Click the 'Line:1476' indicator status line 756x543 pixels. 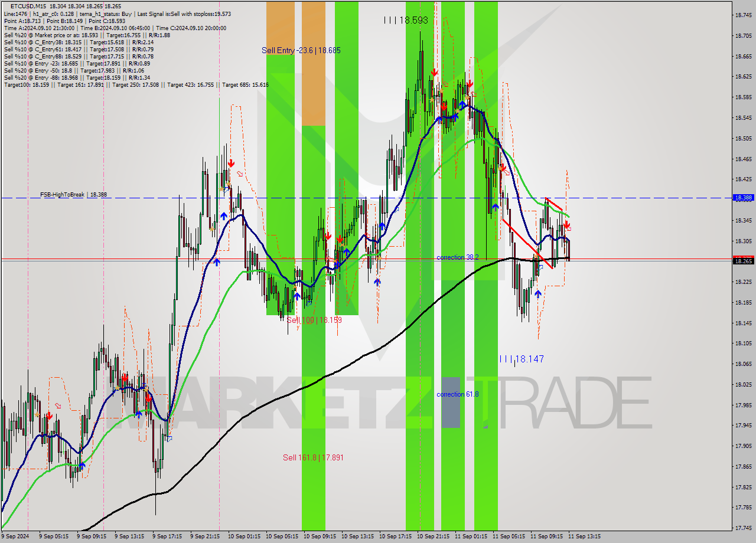pyautogui.click(x=117, y=14)
